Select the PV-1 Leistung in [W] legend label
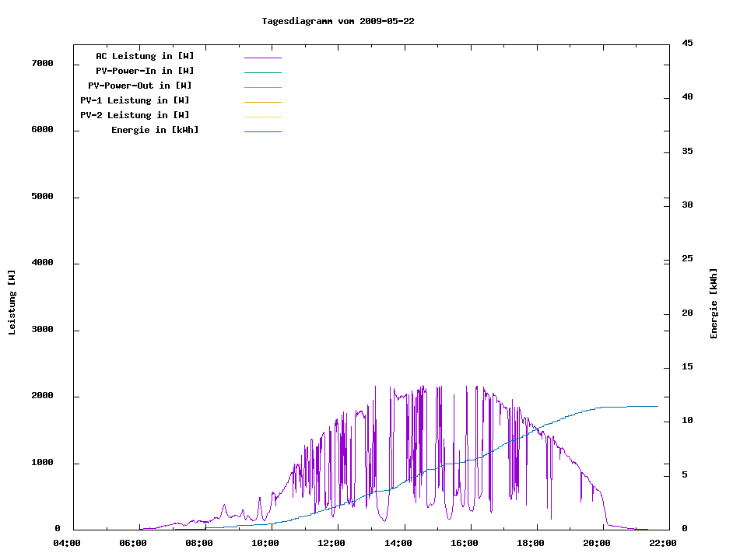747x560 pixels. 135,100
